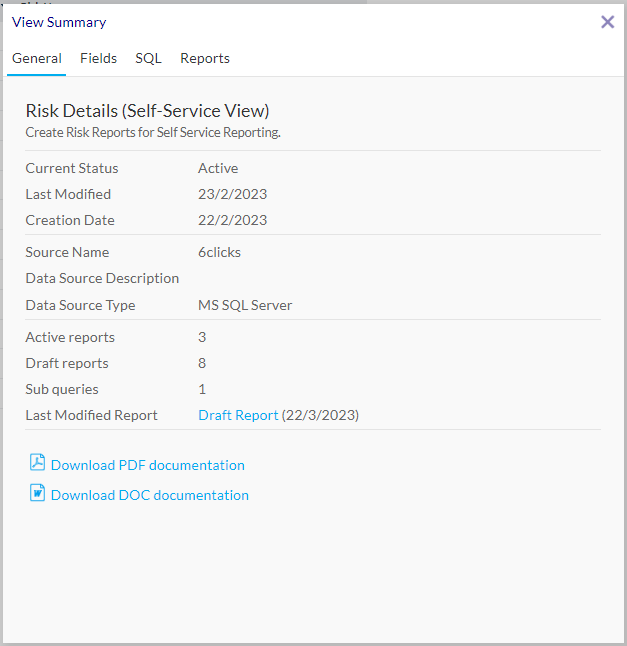Viewport: 627px width, 646px height.
Task: Switch to the SQL tab
Action: click(148, 59)
